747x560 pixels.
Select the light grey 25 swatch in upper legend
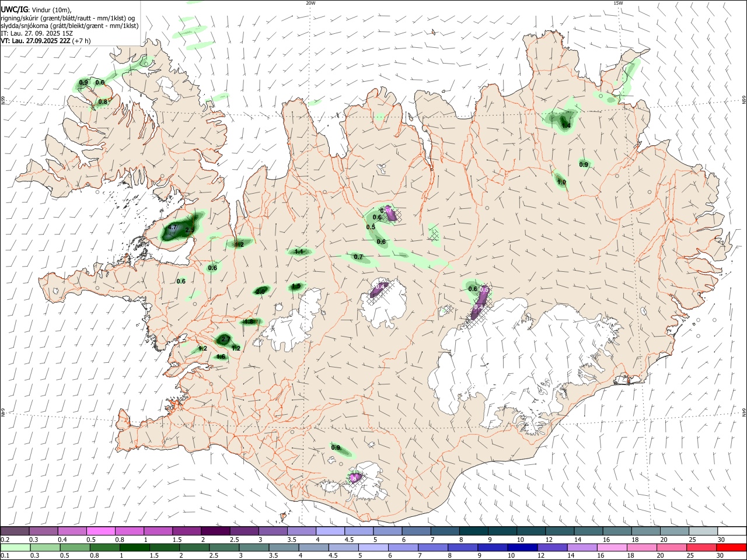tap(703, 531)
